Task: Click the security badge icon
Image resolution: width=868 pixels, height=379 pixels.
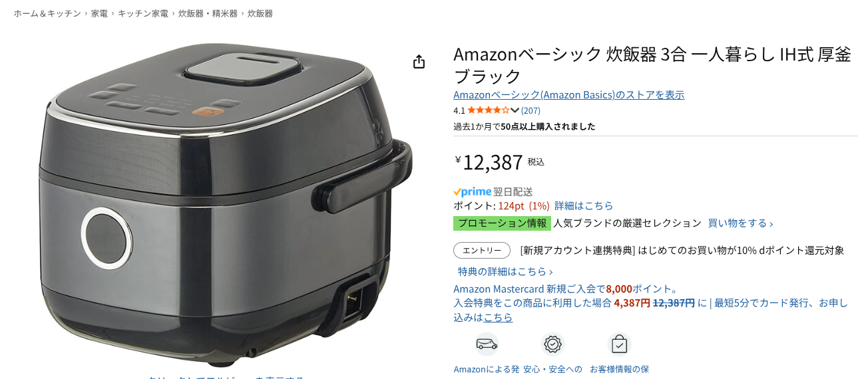Action: click(552, 344)
